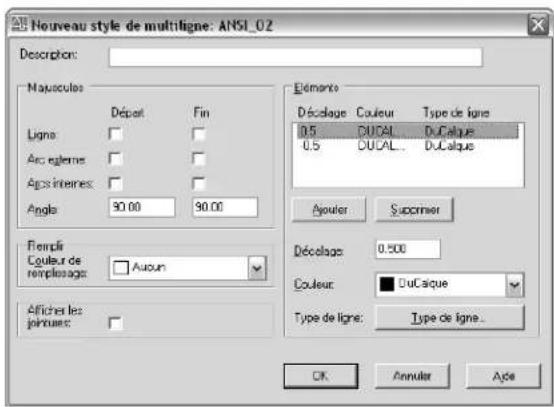Click the Décalage column header
Image resolution: width=554 pixels, height=407 pixels.
322,113
